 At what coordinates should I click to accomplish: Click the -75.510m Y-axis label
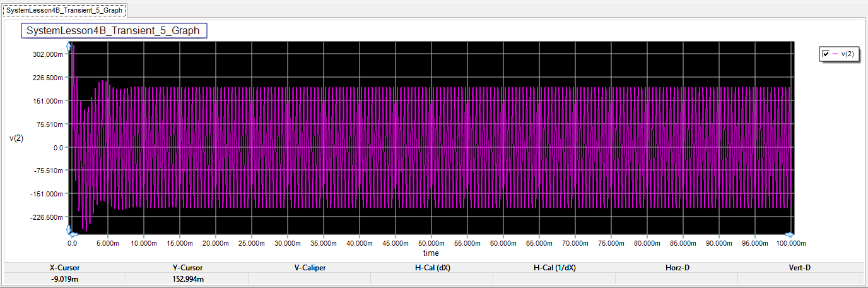coord(48,171)
